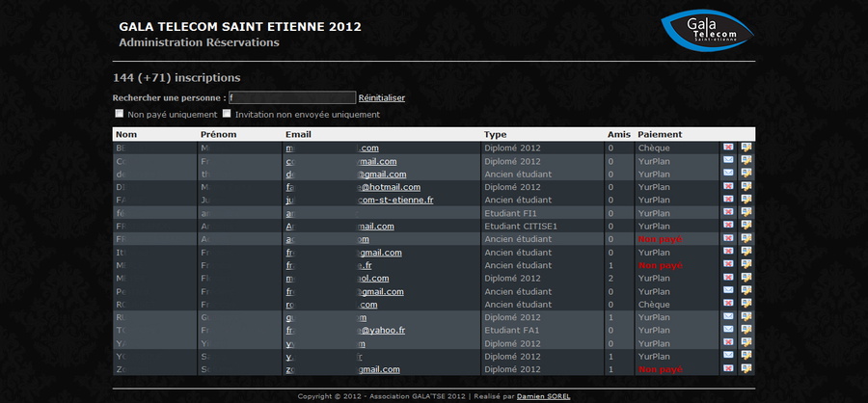Open the email link ending com-st-etienne.fr
Image resolution: width=868 pixels, height=403 pixels.
click(x=360, y=200)
